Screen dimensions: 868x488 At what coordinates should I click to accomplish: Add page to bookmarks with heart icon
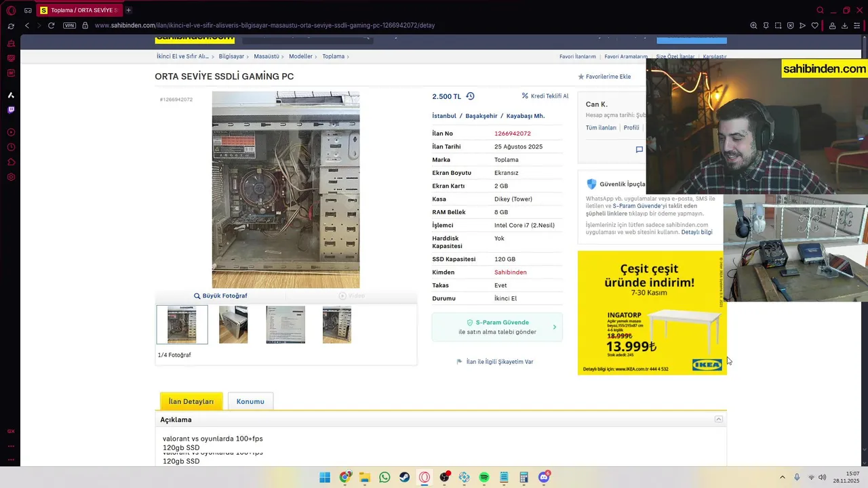pos(814,26)
